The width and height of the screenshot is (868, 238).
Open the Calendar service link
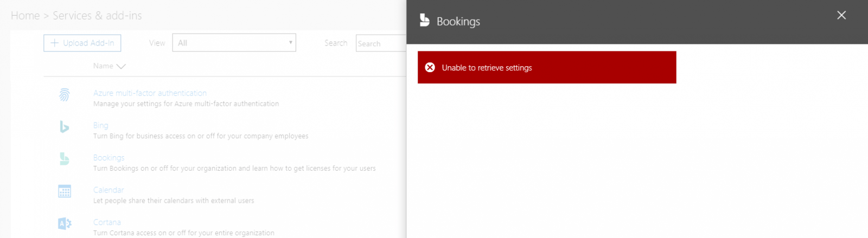coord(108,190)
